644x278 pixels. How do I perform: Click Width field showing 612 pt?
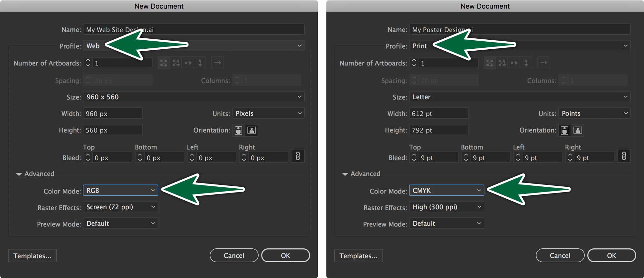click(x=439, y=114)
